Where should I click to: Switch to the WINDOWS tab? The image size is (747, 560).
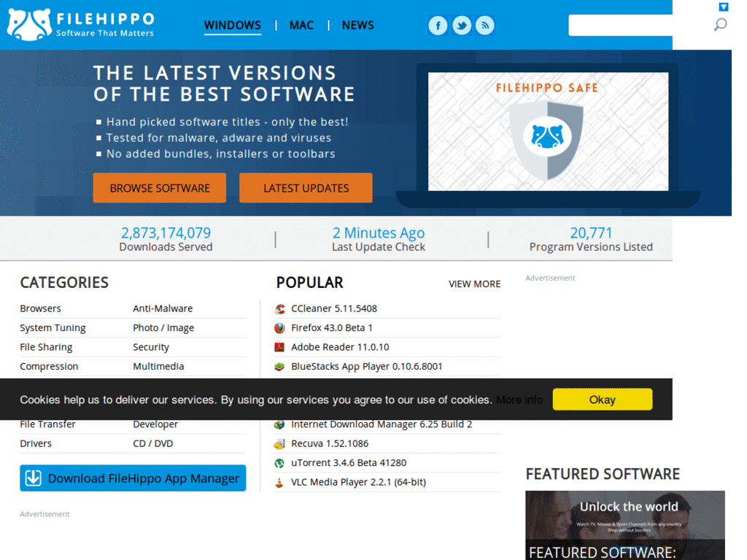[x=233, y=26]
